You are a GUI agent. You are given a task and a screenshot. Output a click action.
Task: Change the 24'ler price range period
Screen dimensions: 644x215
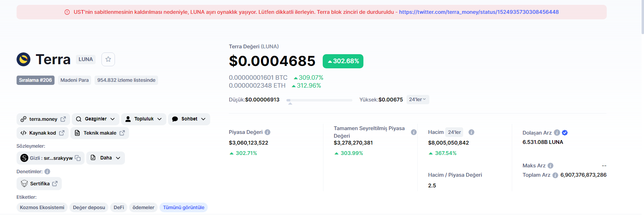pos(418,99)
